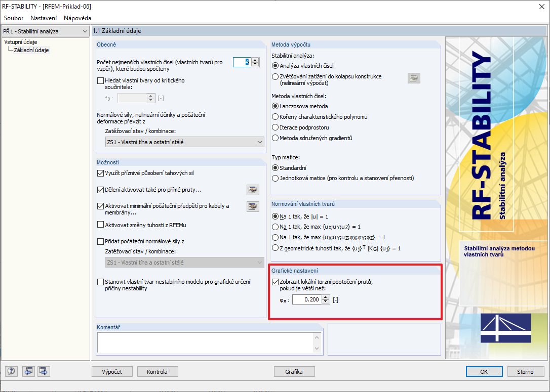
Task: Enable 'Hledat vlastní tvary od kritického součinitele'
Action: click(x=101, y=80)
